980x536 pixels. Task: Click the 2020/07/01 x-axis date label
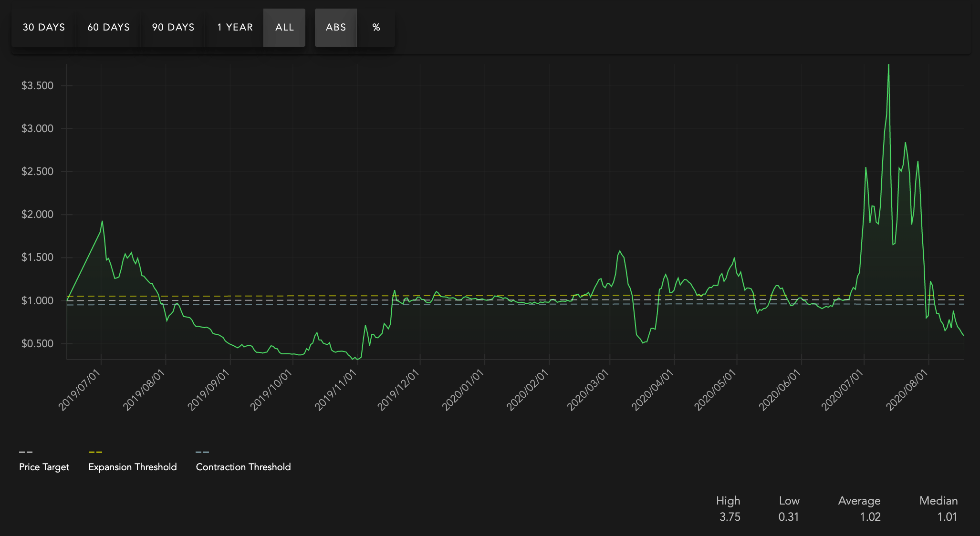(x=843, y=390)
